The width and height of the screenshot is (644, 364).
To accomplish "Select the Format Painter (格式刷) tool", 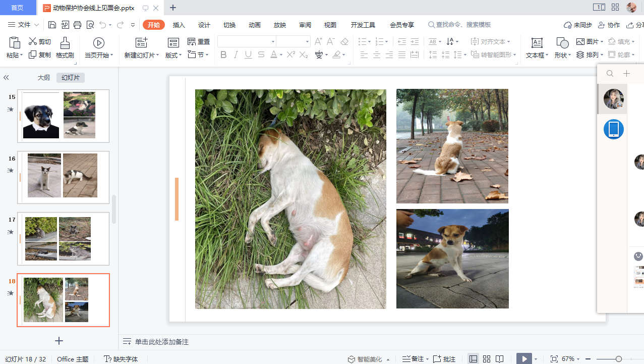I will [65, 48].
